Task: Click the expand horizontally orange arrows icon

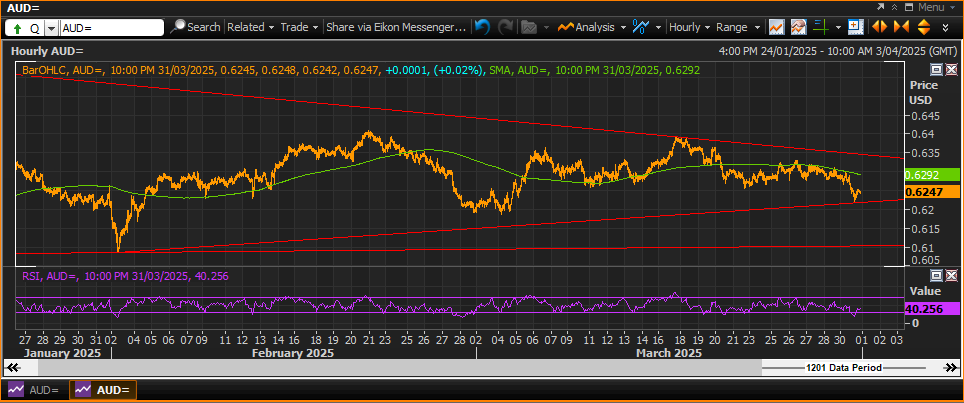Action: 880,27
